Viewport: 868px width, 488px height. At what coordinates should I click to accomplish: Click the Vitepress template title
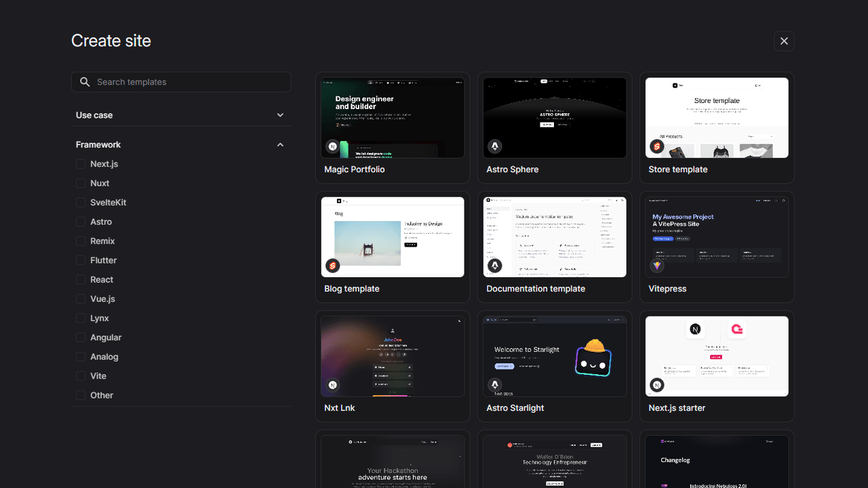pos(667,289)
